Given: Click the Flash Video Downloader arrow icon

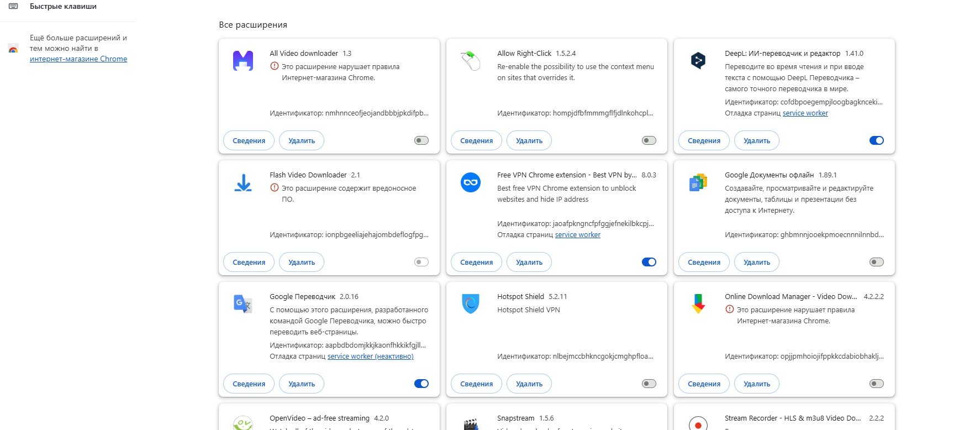Looking at the screenshot, I should pos(243,182).
